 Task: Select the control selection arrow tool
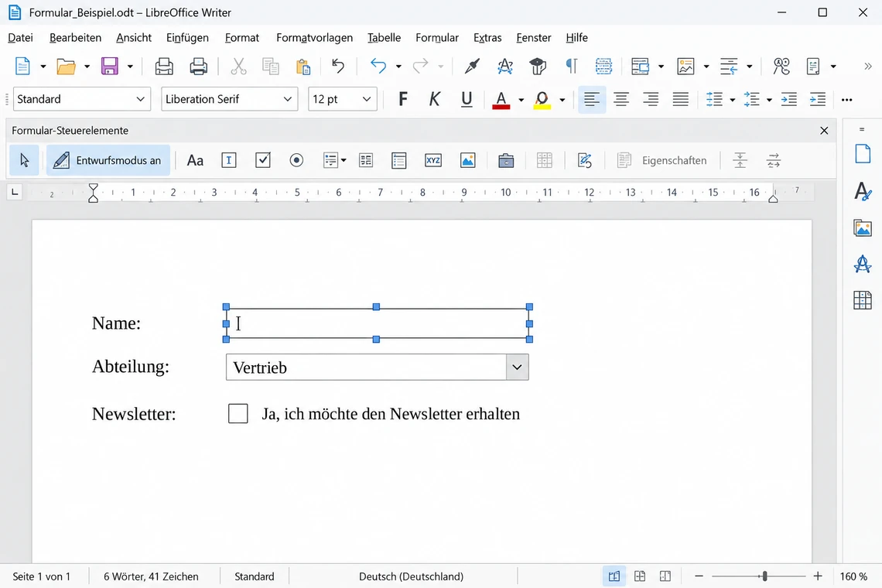pyautogui.click(x=24, y=160)
